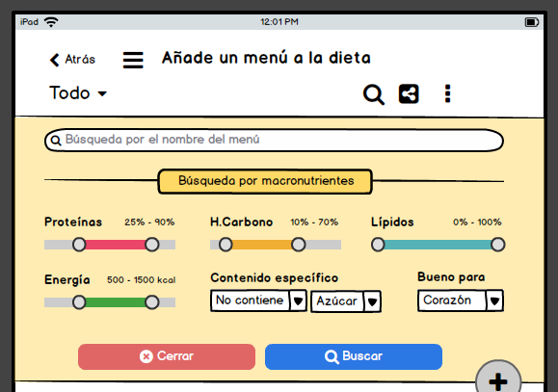Viewport: 558px width, 392px height.
Task: Click the Búsqueda por macronutrientes tab header
Action: click(265, 181)
